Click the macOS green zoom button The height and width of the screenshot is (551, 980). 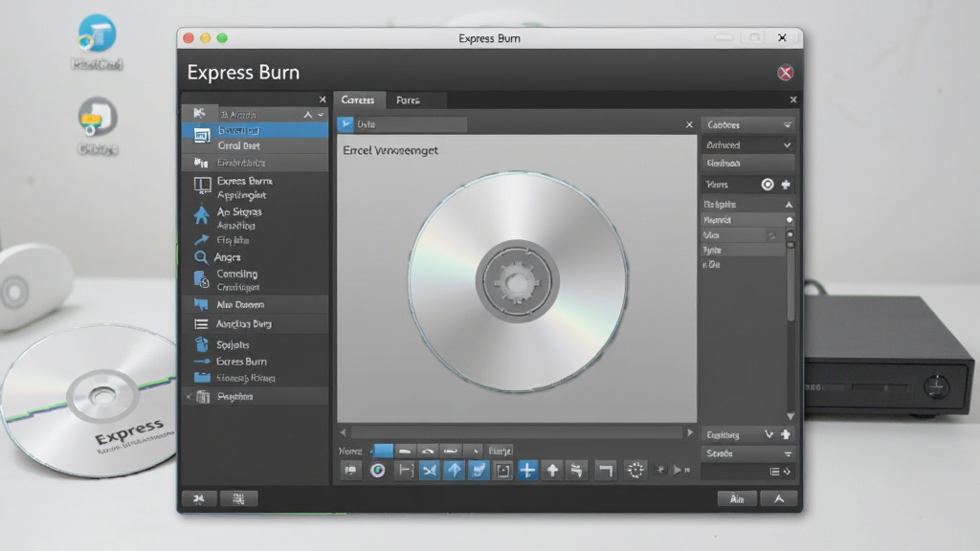[x=222, y=38]
